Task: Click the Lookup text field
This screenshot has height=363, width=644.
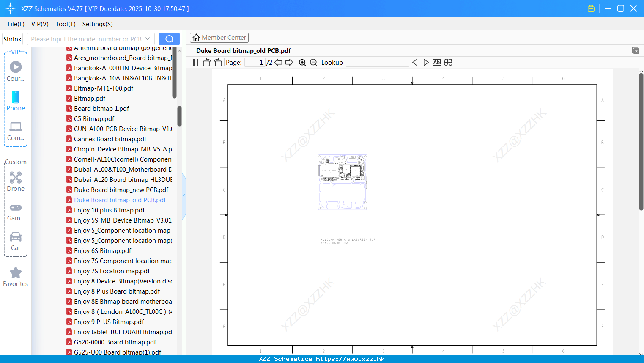Action: (x=377, y=62)
